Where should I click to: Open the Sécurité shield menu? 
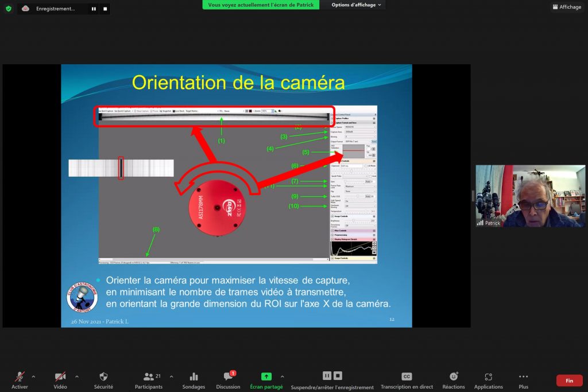point(103,380)
